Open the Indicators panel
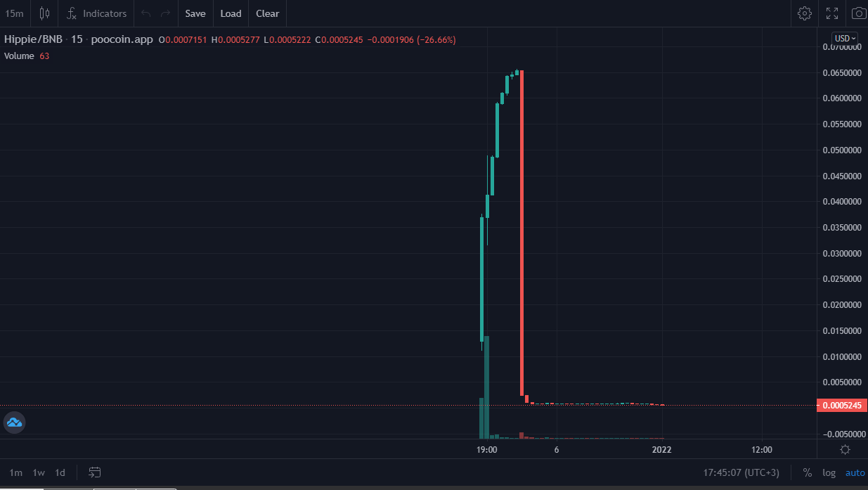 pos(97,13)
